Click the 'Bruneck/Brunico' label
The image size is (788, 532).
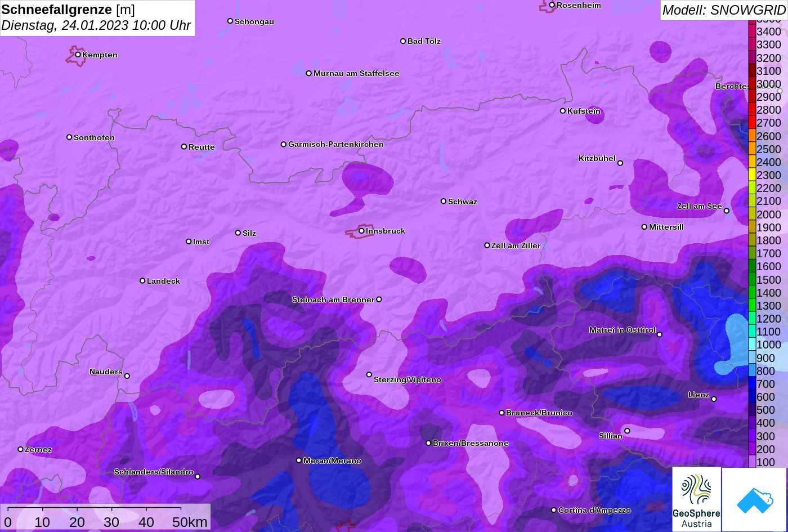(539, 413)
